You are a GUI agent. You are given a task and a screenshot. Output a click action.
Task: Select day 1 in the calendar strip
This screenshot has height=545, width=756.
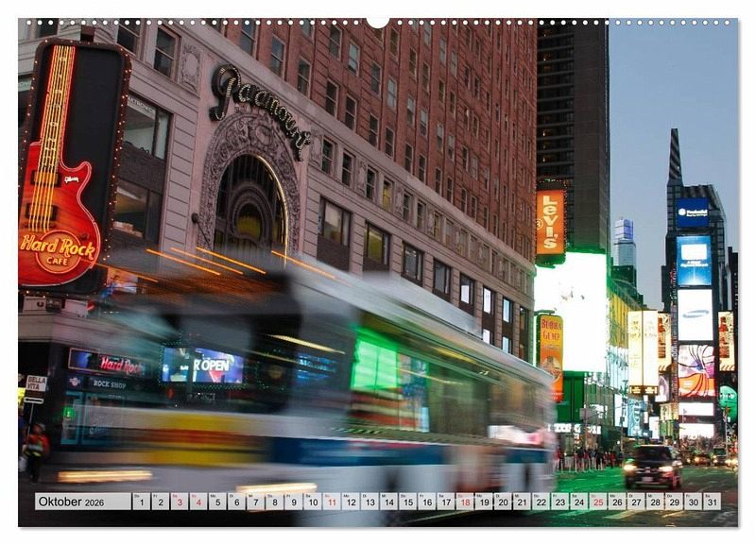141,502
